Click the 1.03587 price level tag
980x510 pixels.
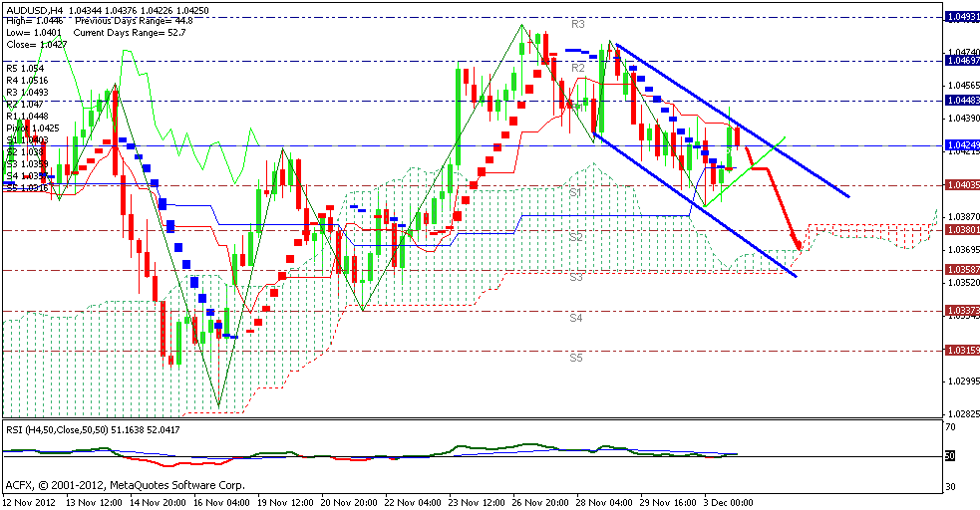pos(961,270)
